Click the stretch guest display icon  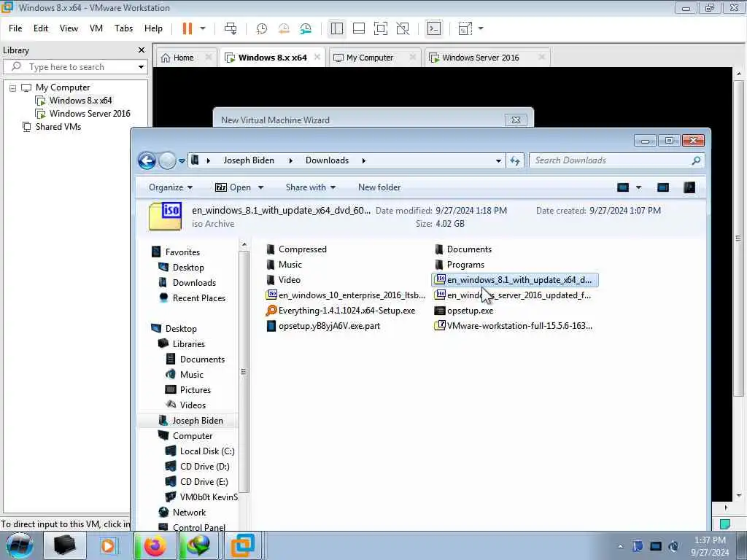[465, 28]
